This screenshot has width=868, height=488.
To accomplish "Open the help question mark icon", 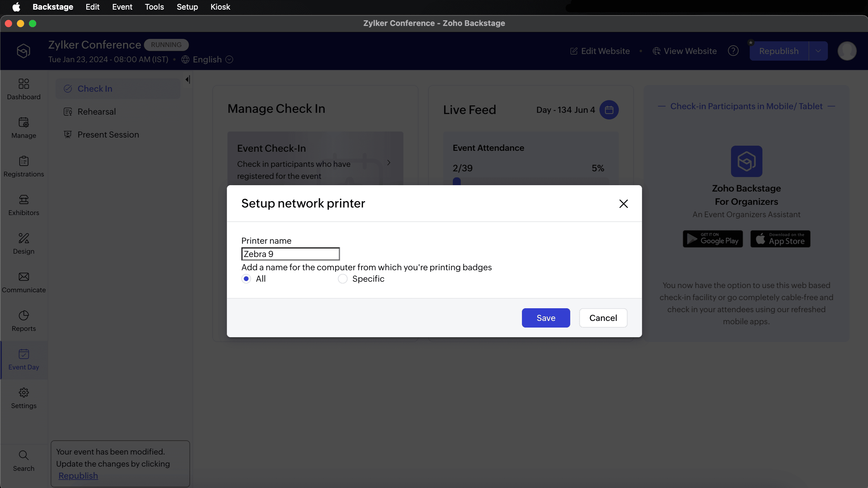I will coord(733,51).
